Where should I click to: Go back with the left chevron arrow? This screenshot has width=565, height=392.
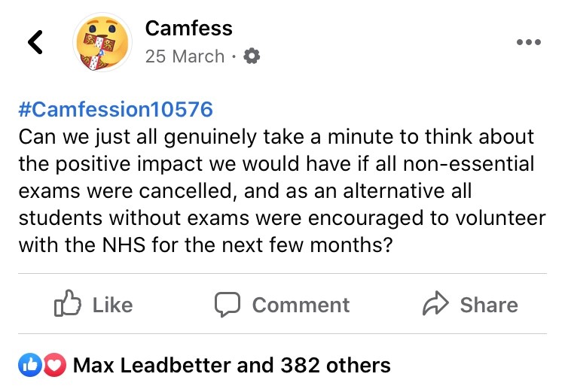point(35,42)
